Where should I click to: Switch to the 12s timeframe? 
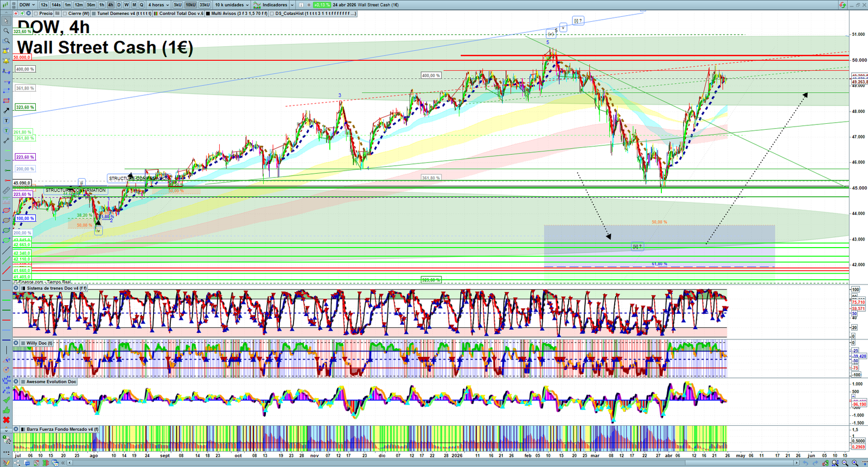[x=44, y=5]
